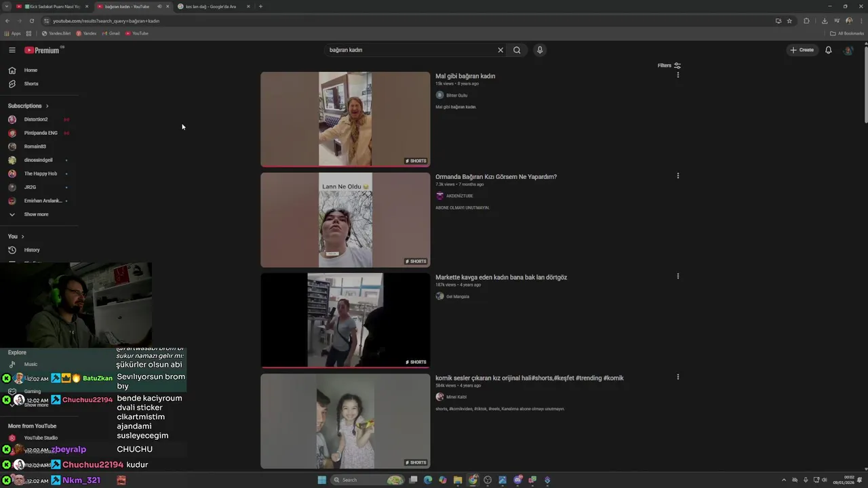Go back in browser history
This screenshot has height=488, width=868.
[7, 21]
